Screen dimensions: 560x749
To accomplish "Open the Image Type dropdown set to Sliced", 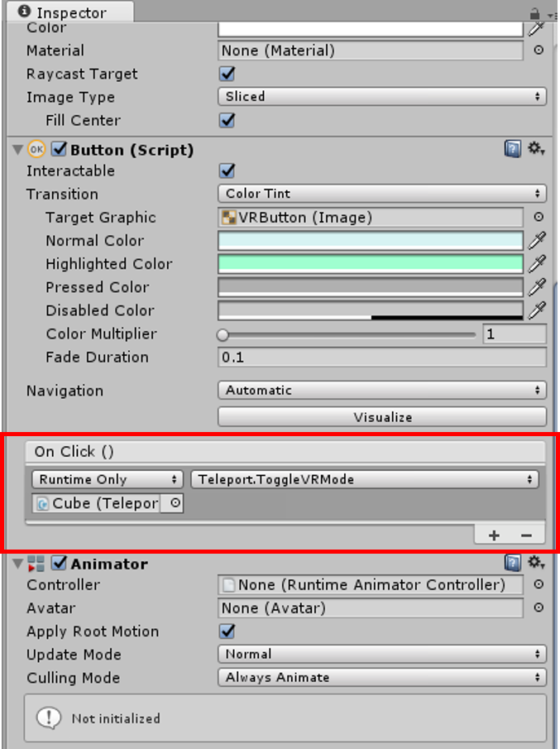I will point(382,97).
